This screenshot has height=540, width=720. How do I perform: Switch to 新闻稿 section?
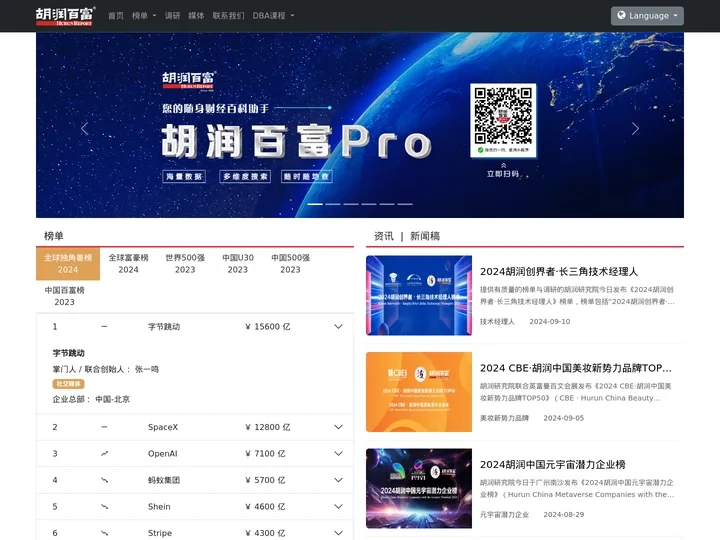[425, 236]
